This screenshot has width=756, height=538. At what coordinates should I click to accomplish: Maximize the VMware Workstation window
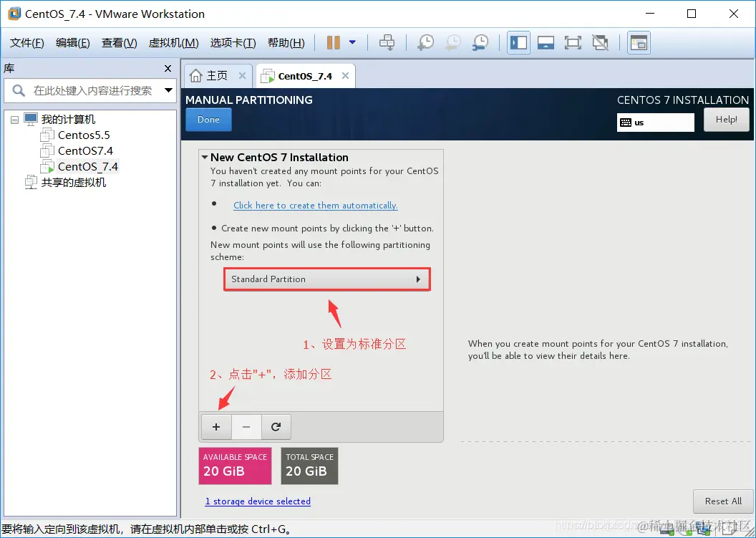tap(692, 14)
